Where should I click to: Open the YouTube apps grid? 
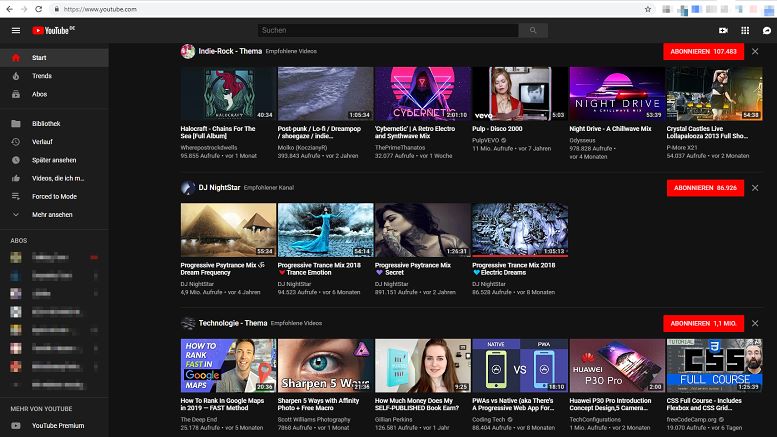(x=745, y=31)
